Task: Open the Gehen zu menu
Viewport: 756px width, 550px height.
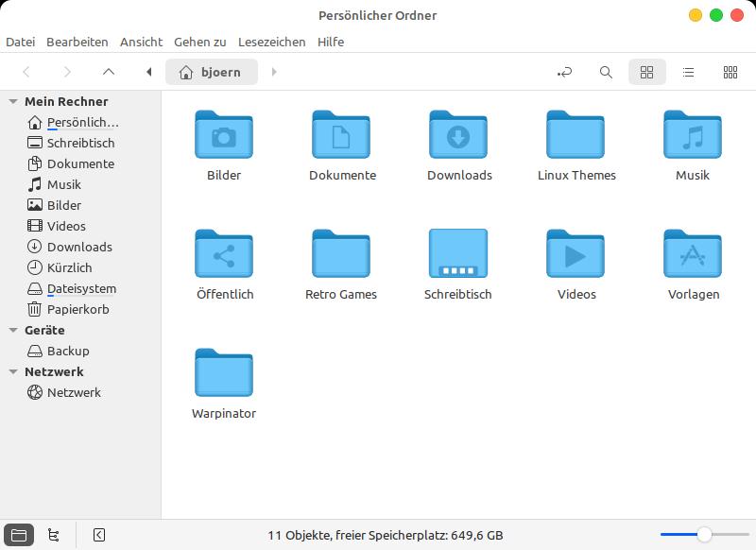Action: tap(200, 42)
